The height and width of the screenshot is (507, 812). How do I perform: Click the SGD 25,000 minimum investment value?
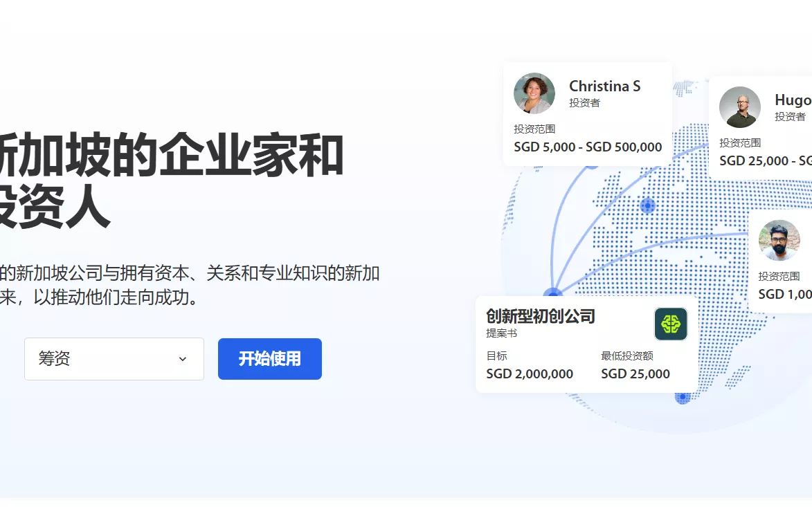[635, 374]
